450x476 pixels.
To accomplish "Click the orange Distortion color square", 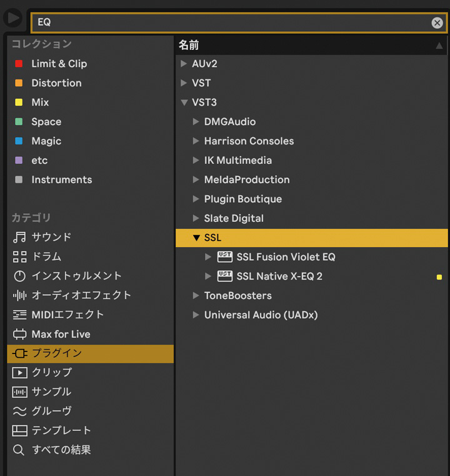I will point(19,83).
